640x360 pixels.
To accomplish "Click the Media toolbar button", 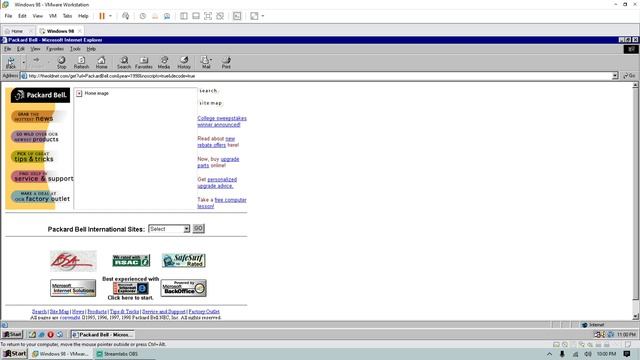I will pos(164,62).
